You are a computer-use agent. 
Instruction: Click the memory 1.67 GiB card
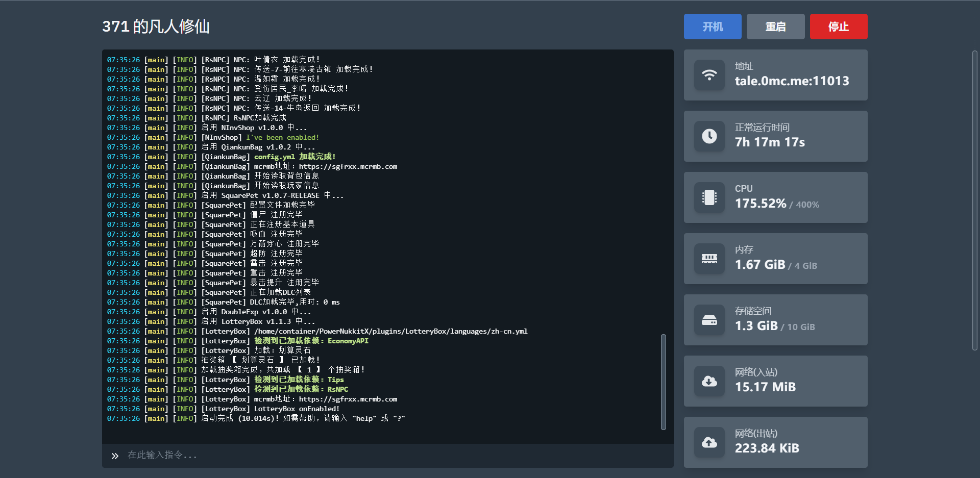pyautogui.click(x=776, y=259)
